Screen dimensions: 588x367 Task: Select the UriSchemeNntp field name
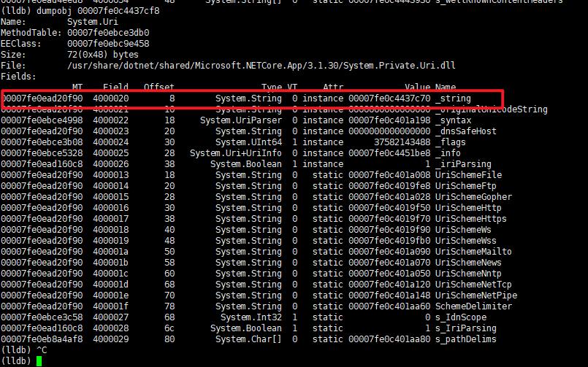pyautogui.click(x=468, y=274)
